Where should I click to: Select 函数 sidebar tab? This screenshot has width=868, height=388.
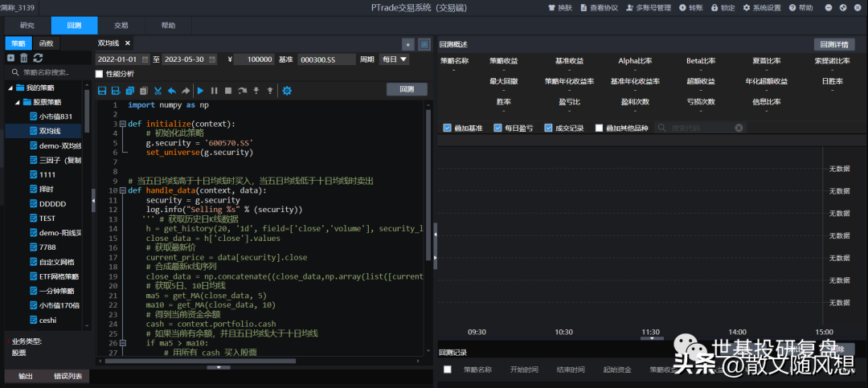point(46,43)
